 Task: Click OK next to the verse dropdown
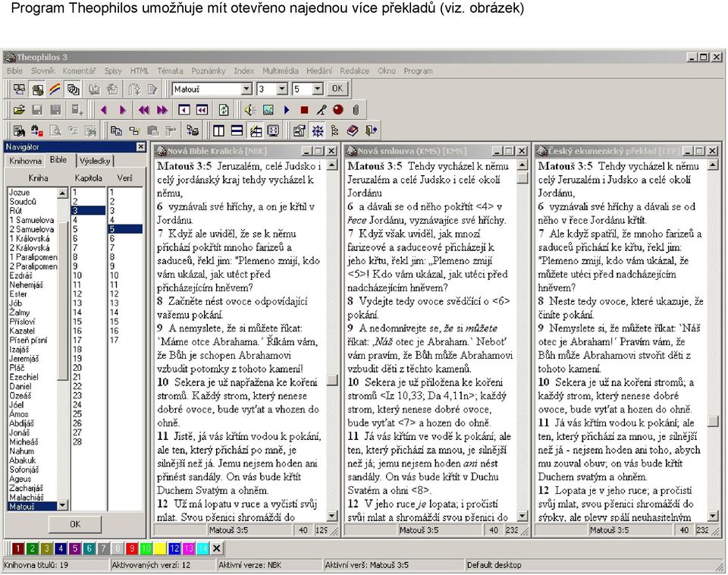(x=337, y=88)
